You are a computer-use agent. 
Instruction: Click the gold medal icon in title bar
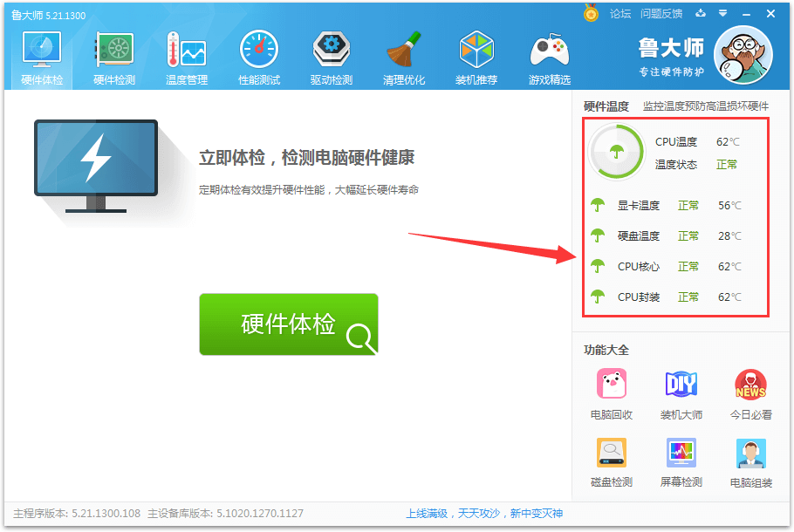[x=592, y=13]
